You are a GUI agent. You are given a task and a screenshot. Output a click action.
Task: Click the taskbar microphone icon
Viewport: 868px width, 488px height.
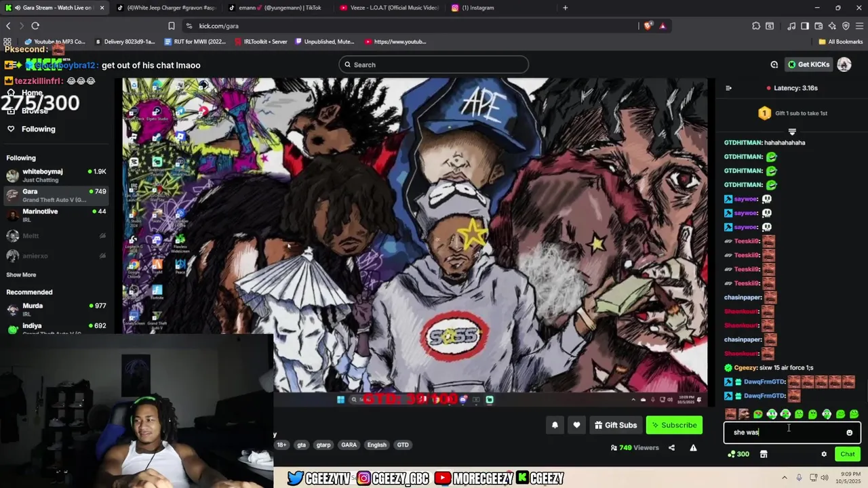[799, 478]
